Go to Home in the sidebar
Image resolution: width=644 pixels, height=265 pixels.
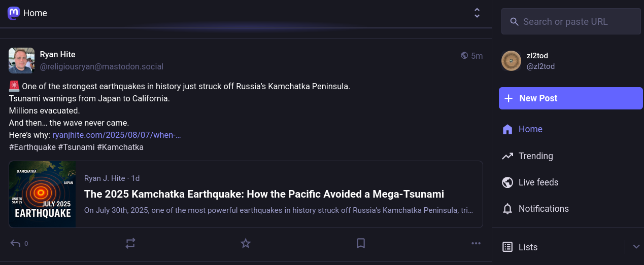[530, 129]
